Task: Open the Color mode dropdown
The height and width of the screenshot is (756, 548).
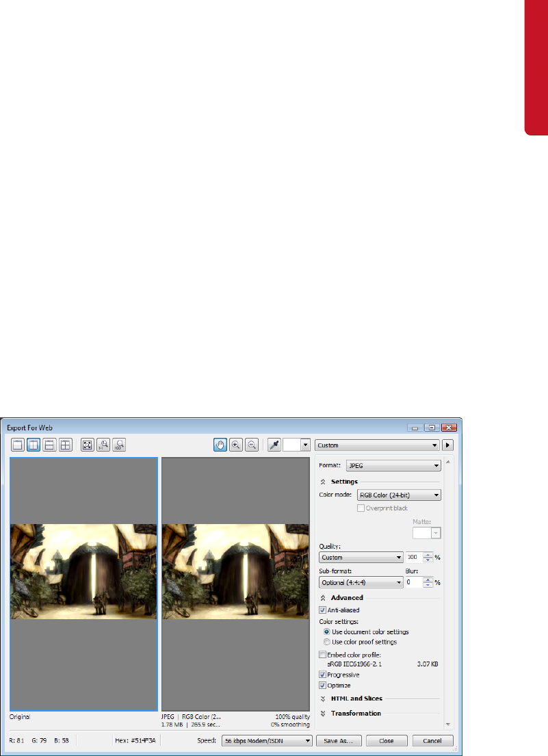Action: pyautogui.click(x=399, y=495)
